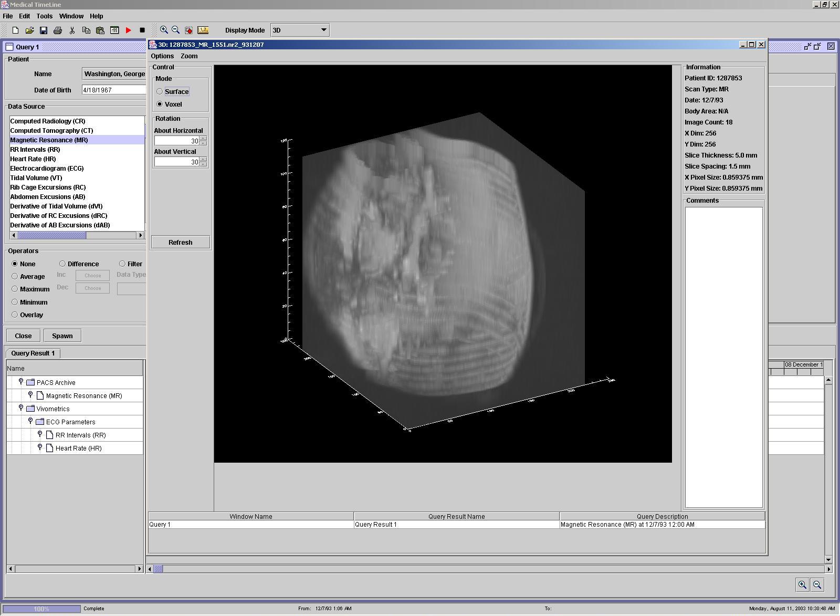Start playback with the red play icon

129,30
